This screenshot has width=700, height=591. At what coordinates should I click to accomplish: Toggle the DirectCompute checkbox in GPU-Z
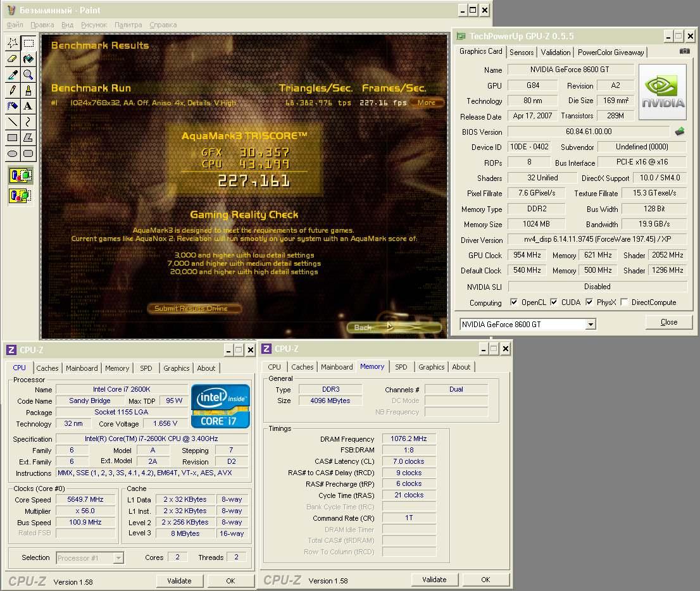click(624, 302)
